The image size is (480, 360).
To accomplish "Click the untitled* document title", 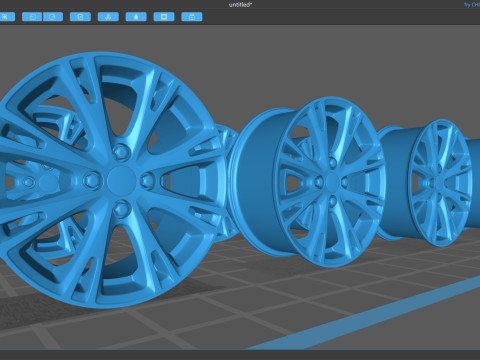I will [240, 5].
